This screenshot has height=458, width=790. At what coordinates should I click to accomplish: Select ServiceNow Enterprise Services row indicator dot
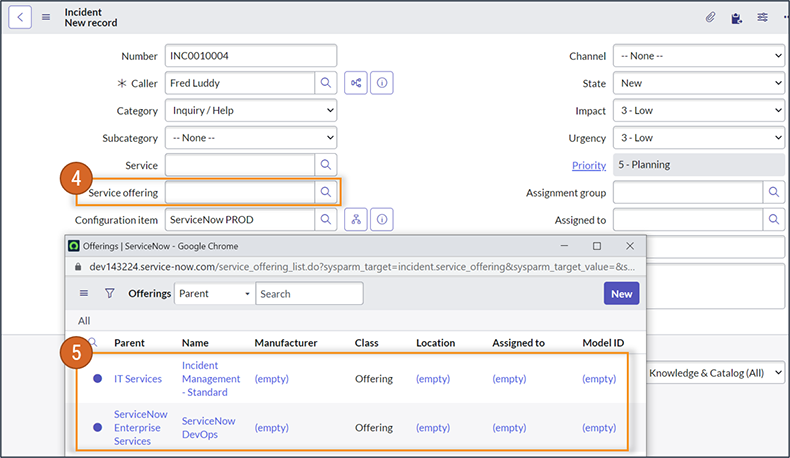[98, 427]
